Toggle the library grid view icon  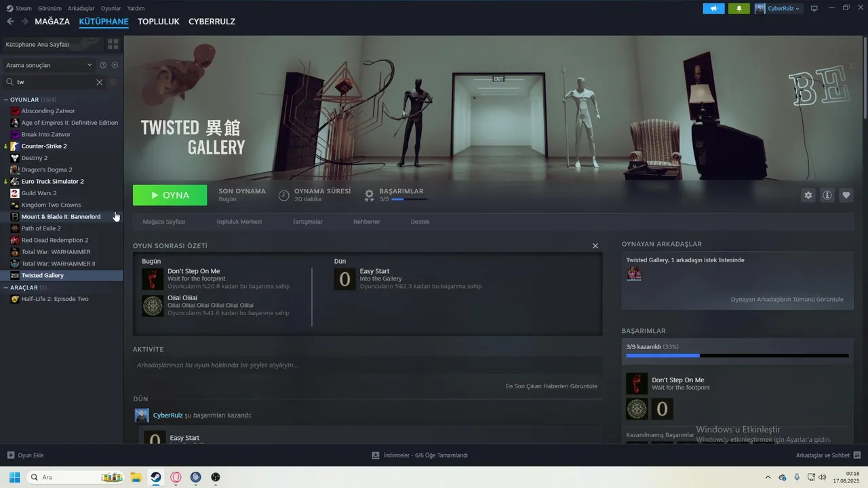pyautogui.click(x=113, y=44)
